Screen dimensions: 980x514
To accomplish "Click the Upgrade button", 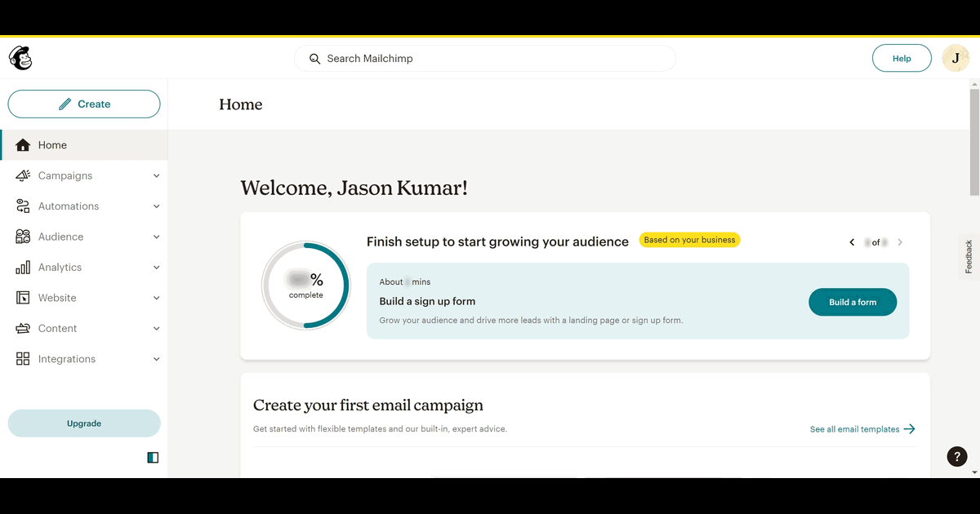I will pyautogui.click(x=84, y=423).
